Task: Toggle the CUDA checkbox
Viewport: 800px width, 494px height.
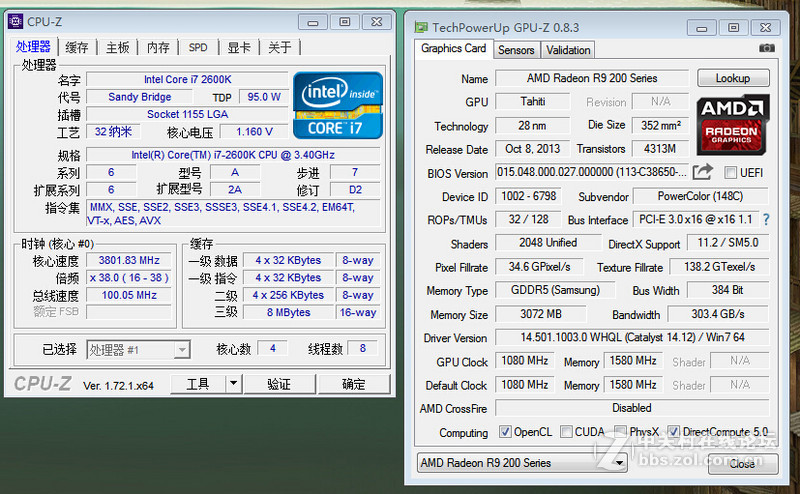Action: coord(566,432)
